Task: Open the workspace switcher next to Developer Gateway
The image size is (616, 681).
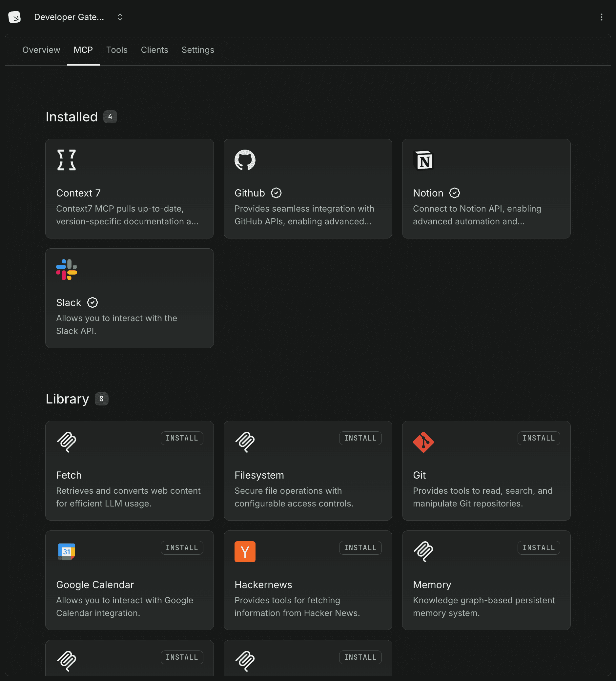Action: [120, 16]
